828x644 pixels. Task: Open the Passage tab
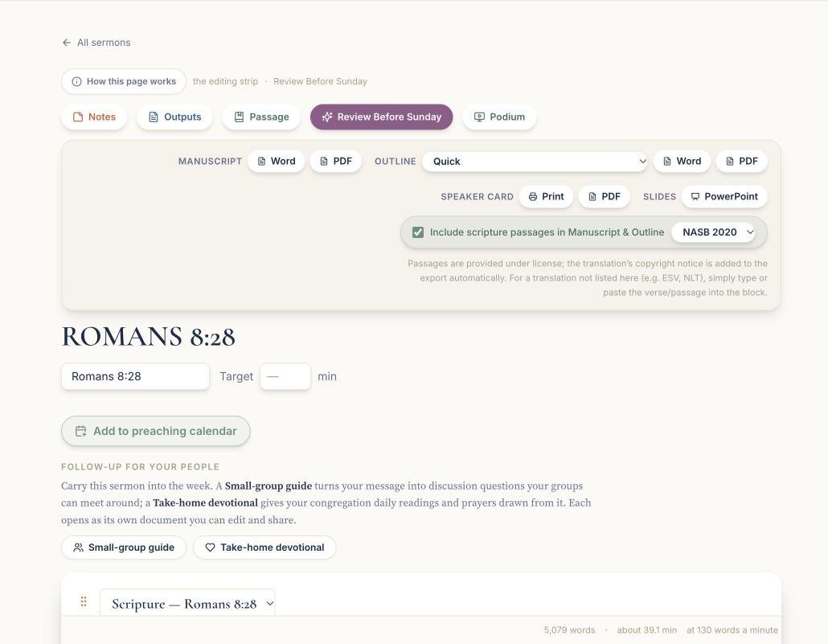coord(261,117)
